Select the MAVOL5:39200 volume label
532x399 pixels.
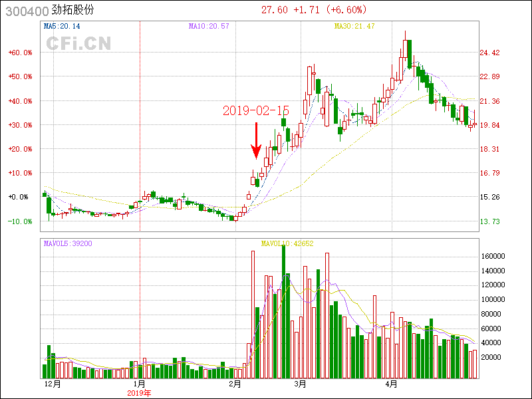coord(68,243)
